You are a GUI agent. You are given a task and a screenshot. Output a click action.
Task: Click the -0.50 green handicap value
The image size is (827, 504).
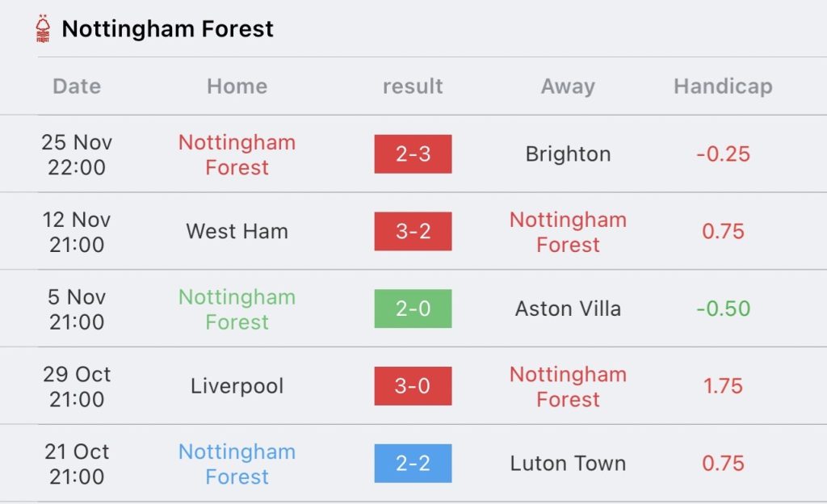723,309
